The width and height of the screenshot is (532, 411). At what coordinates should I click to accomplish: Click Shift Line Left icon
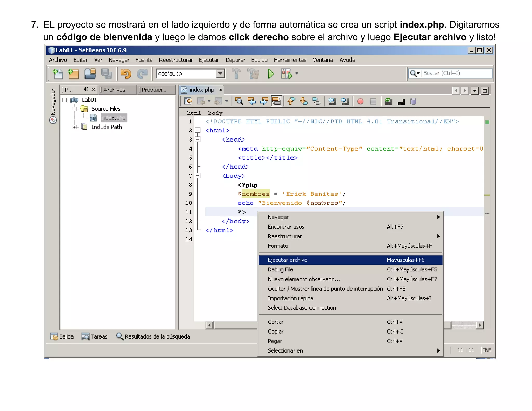[x=332, y=101]
